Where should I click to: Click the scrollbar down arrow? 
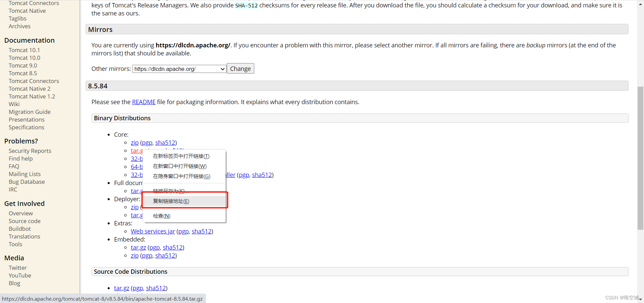[x=640, y=299]
